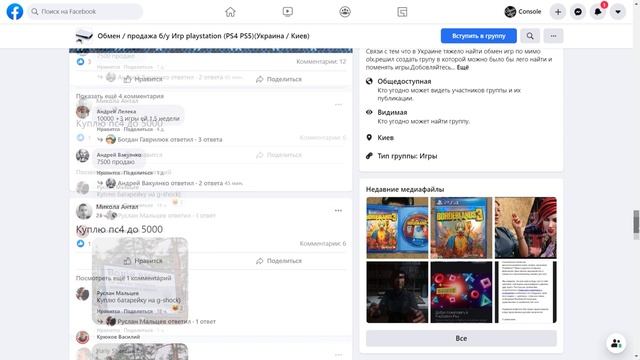640x360 pixels.
Task: Expand Руслан Мальцев 1 reply
Action: tap(167, 322)
